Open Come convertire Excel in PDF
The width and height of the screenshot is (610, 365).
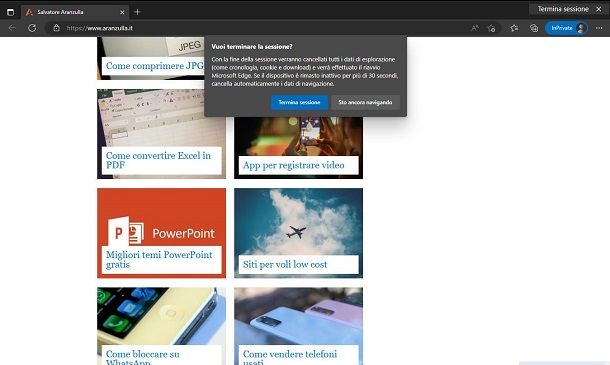[158, 160]
